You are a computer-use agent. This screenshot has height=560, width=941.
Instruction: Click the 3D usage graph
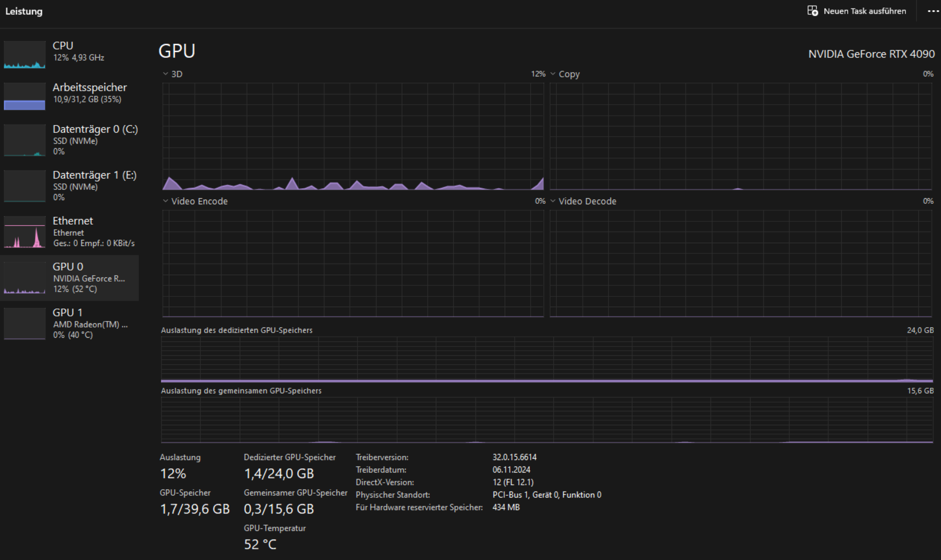(x=353, y=137)
